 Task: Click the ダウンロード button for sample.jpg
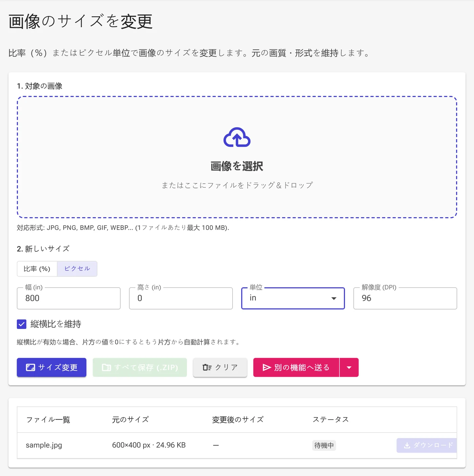[x=427, y=445]
